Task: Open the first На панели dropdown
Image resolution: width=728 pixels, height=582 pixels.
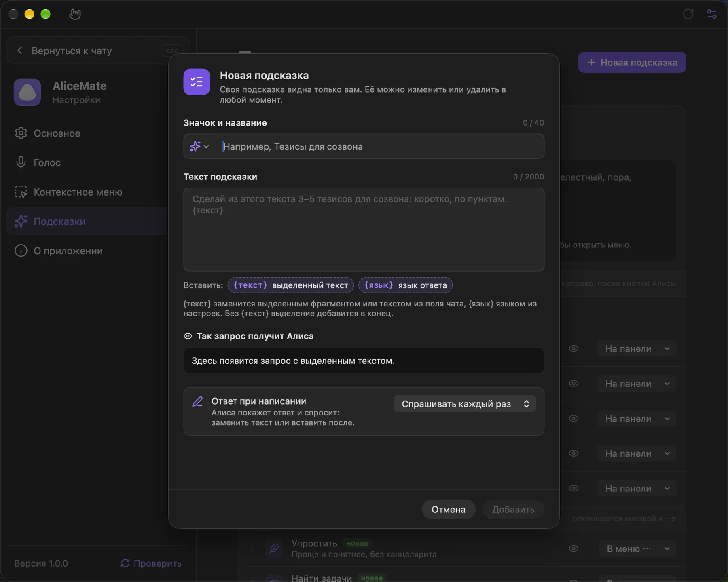Action: click(x=637, y=348)
